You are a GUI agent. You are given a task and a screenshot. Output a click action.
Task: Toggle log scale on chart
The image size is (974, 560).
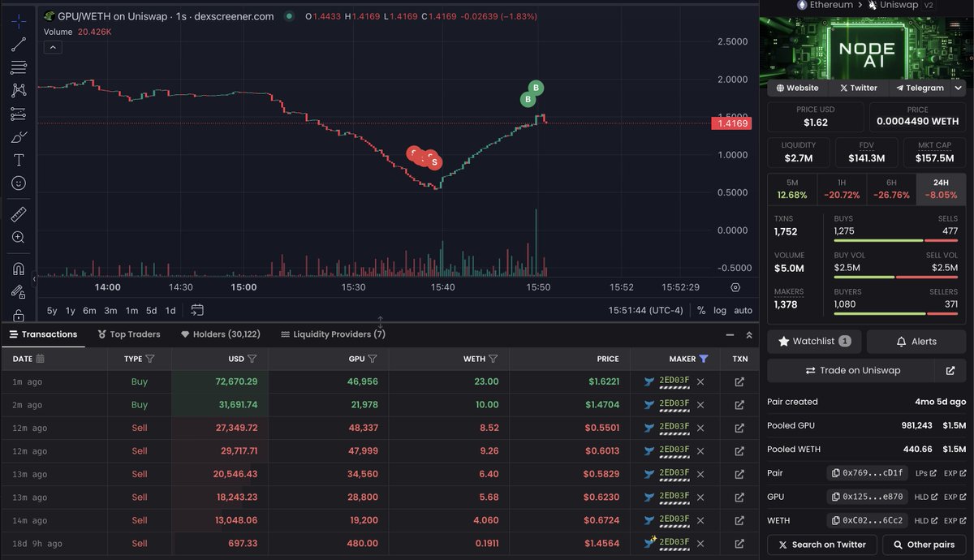tap(720, 310)
